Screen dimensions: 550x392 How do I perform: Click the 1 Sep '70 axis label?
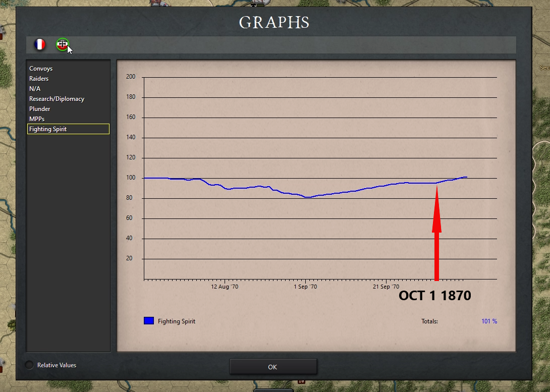coord(305,287)
